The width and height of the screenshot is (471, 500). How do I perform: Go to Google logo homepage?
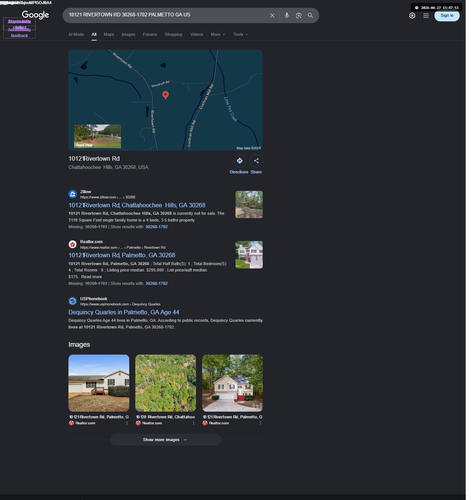point(35,15)
